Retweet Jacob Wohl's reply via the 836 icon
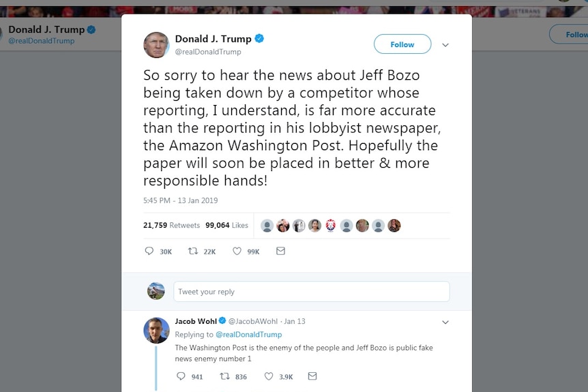The width and height of the screenshot is (588, 392). point(224,376)
